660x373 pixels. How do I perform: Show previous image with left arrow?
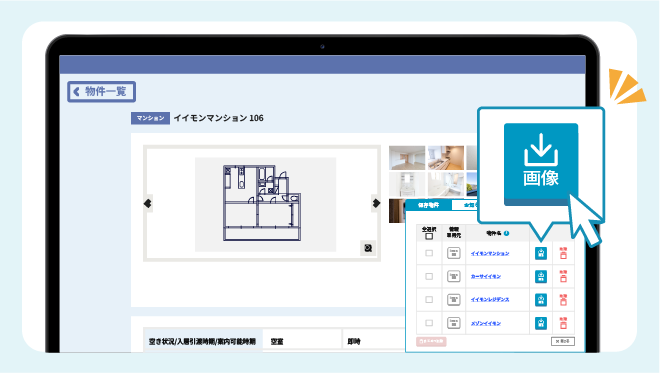coord(148,203)
